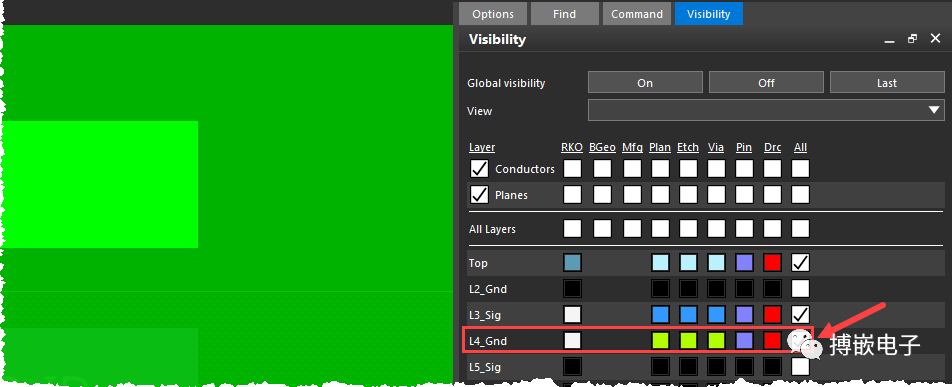Click the Drc column header
Image resolution: width=952 pixels, height=387 pixels.
[x=772, y=147]
